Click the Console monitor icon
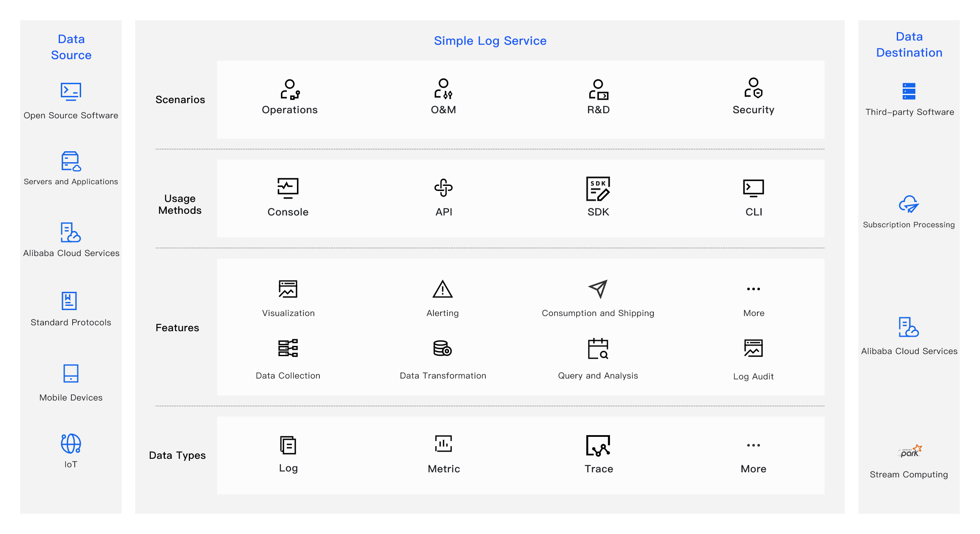 (x=288, y=188)
